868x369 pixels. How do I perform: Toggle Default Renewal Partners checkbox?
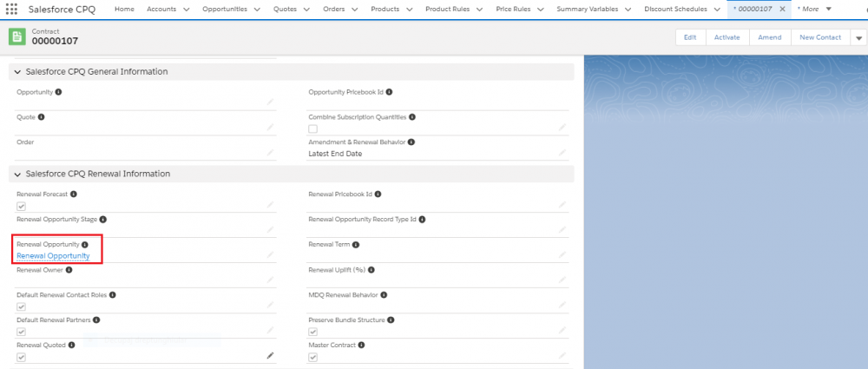point(21,332)
